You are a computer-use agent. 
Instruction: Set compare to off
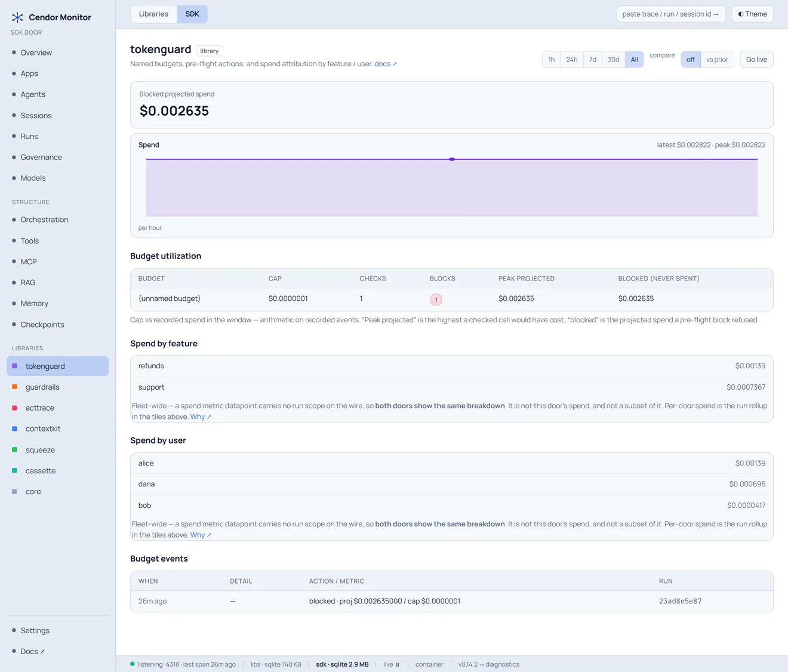691,59
